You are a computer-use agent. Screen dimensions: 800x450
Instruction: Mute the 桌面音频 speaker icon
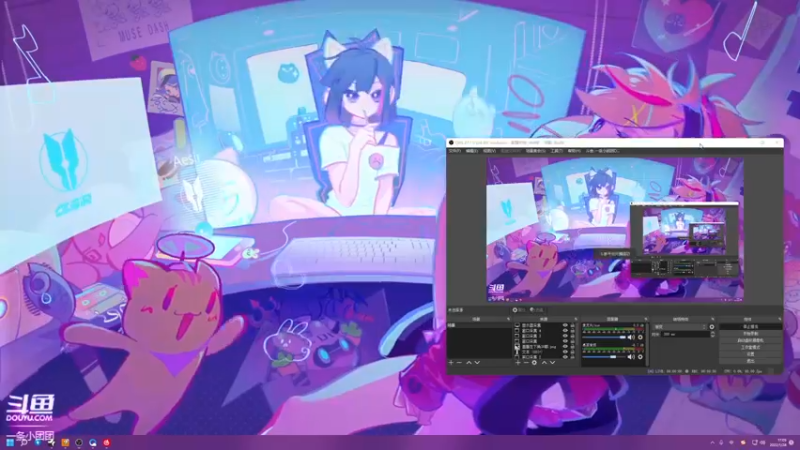pos(631,357)
